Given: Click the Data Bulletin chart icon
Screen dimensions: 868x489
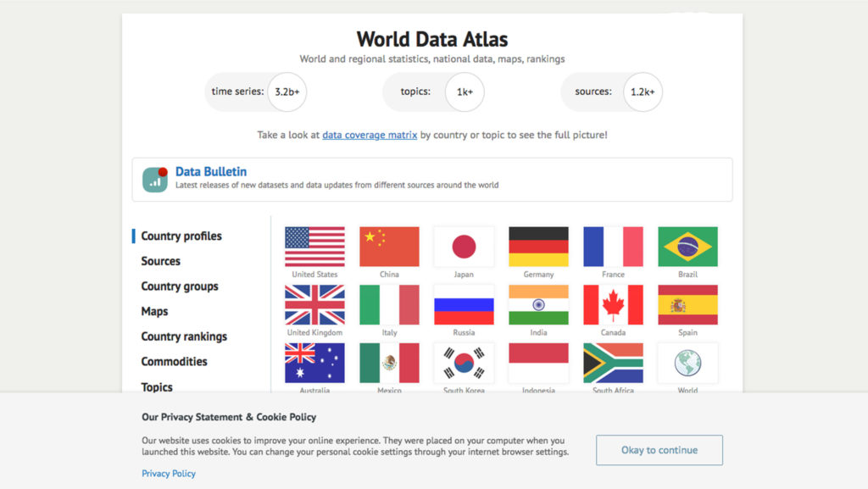Looking at the screenshot, I should [x=155, y=180].
